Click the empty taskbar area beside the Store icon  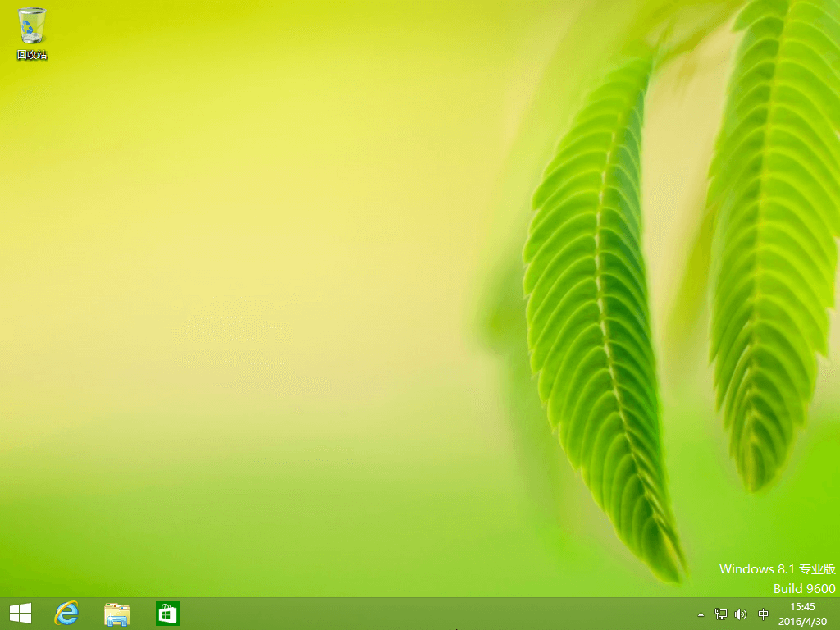point(428,614)
